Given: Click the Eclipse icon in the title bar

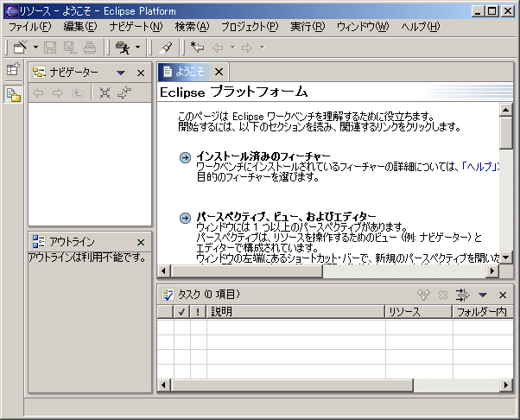Looking at the screenshot, I should 11,11.
